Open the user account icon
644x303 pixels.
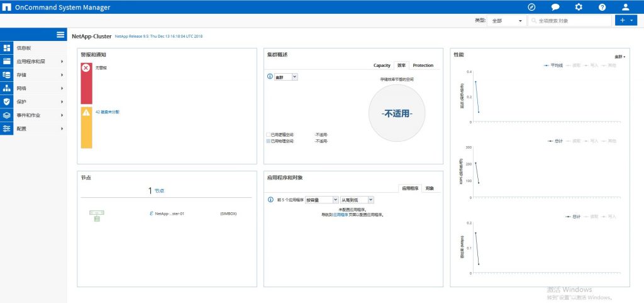pyautogui.click(x=626, y=7)
